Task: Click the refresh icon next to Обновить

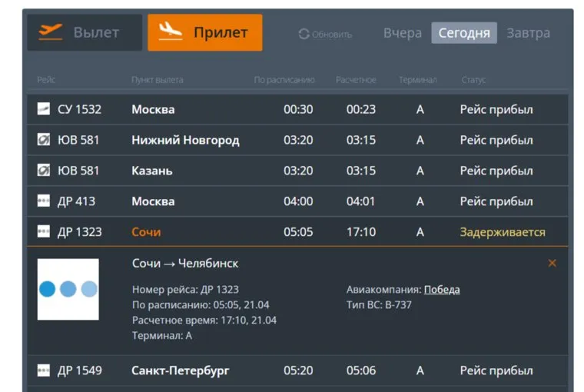Action: pos(304,34)
